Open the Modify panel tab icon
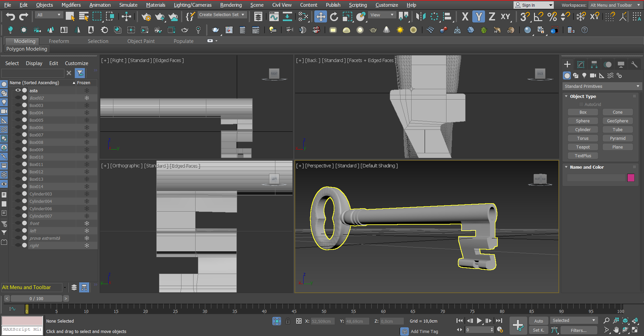 tap(581, 64)
